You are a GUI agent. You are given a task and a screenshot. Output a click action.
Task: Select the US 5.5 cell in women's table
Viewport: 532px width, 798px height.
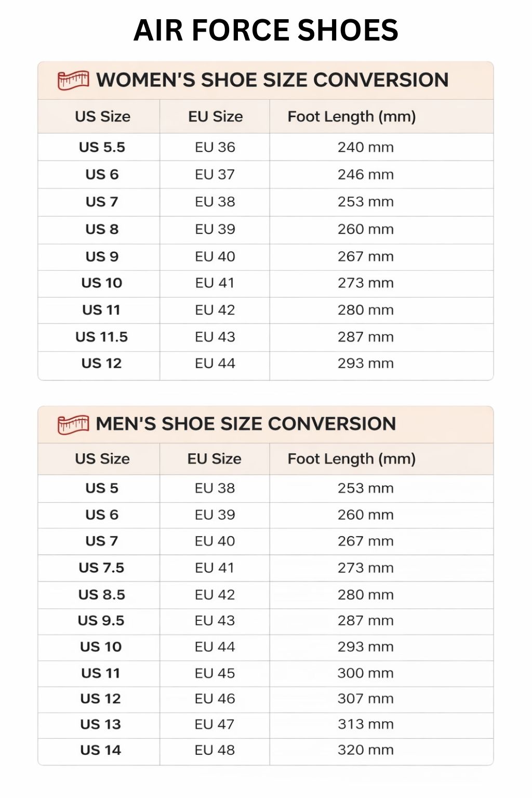[102, 147]
